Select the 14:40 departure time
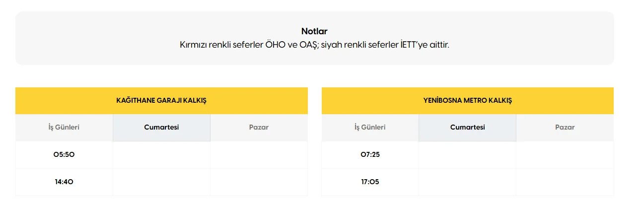Image resolution: width=644 pixels, height=206 pixels. [x=64, y=182]
